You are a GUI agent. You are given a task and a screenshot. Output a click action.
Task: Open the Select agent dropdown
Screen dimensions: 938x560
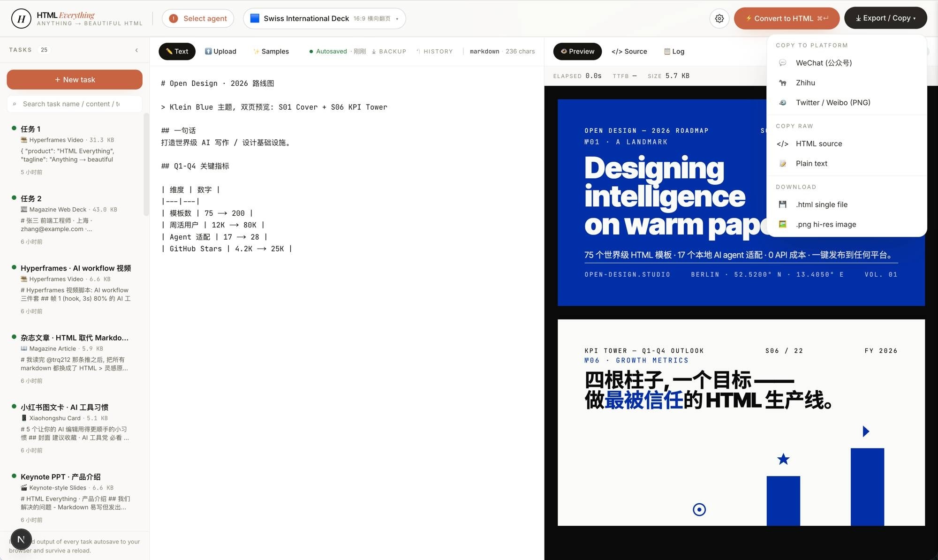point(198,18)
